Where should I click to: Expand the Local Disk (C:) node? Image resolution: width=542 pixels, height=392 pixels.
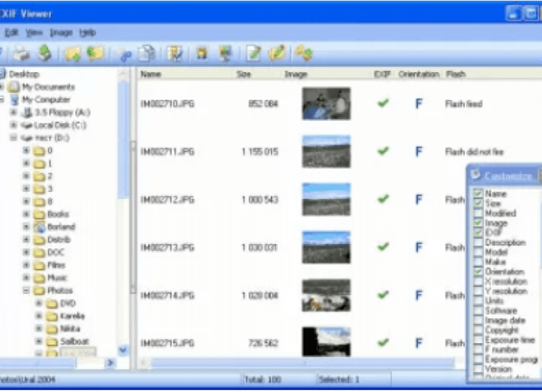[x=13, y=125]
